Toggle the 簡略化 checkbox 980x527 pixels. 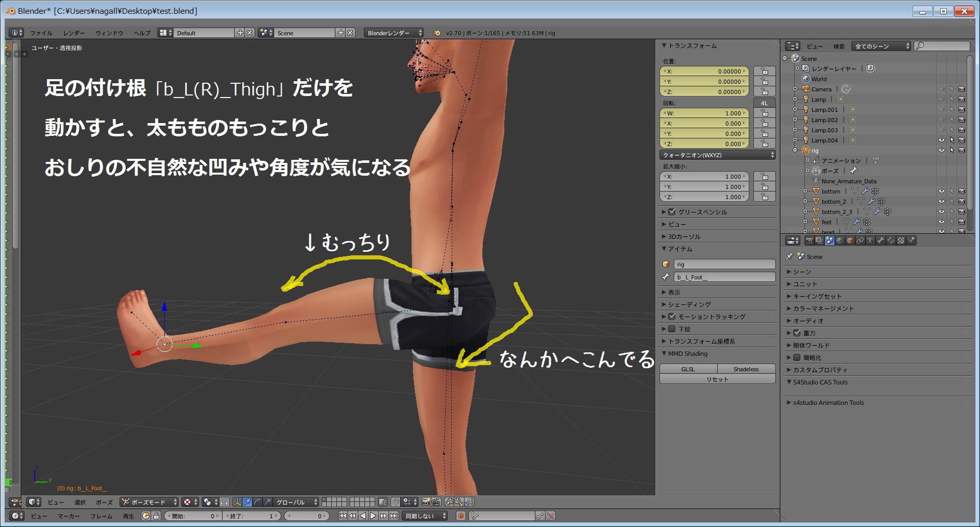pos(797,357)
